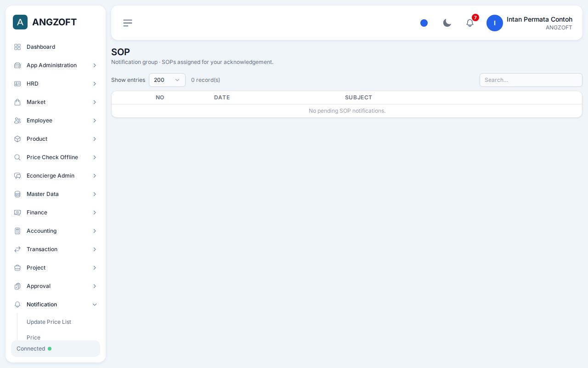This screenshot has height=368, width=588.
Task: Expand the Market submenu chevron
Action: (95, 102)
